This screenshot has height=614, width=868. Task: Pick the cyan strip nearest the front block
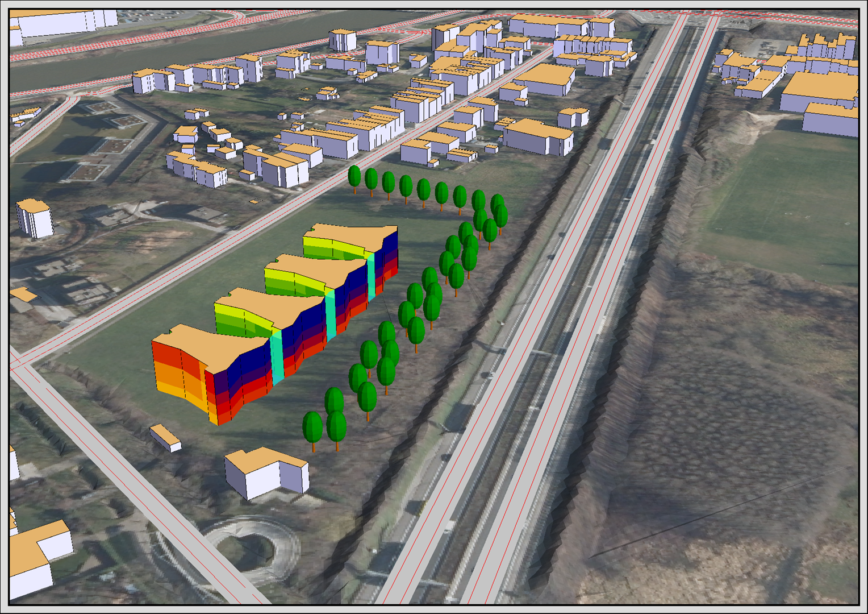click(x=277, y=358)
